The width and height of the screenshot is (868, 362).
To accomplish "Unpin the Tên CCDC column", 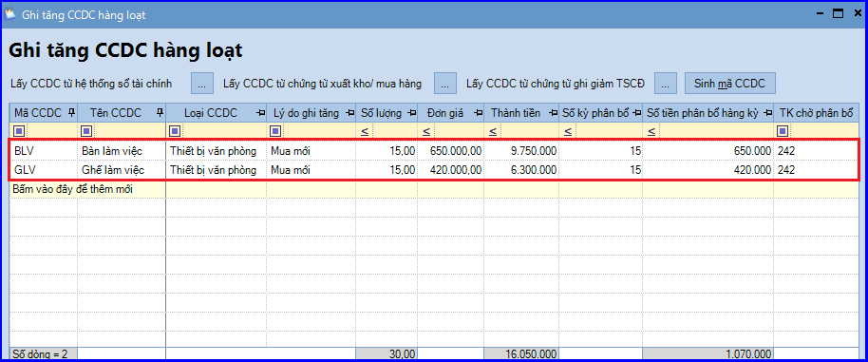I will click(x=160, y=113).
